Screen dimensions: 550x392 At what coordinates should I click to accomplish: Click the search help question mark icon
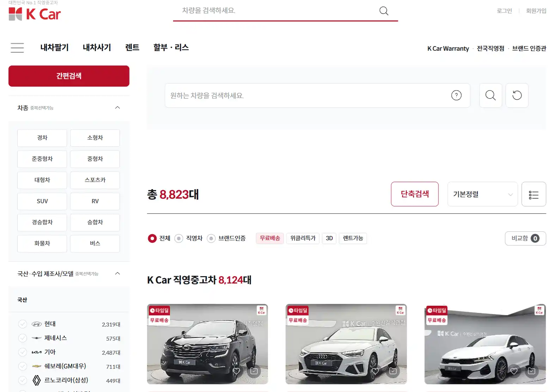click(456, 95)
